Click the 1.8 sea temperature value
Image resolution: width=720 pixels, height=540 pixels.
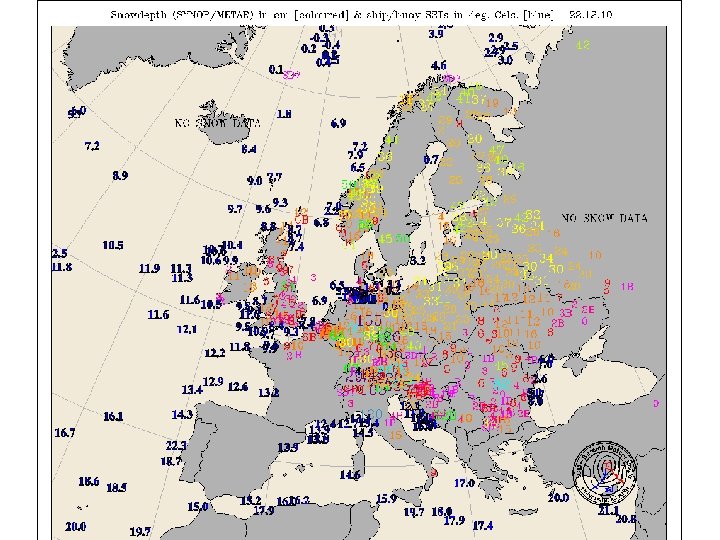click(284, 113)
